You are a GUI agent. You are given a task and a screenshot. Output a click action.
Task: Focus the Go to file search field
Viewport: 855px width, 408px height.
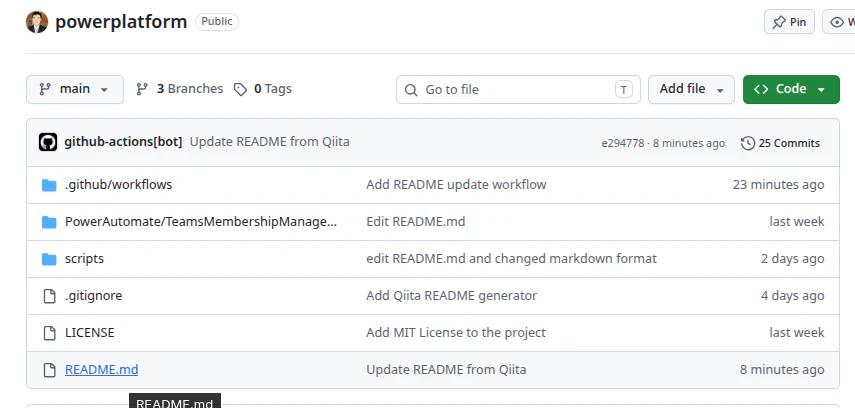click(x=518, y=89)
